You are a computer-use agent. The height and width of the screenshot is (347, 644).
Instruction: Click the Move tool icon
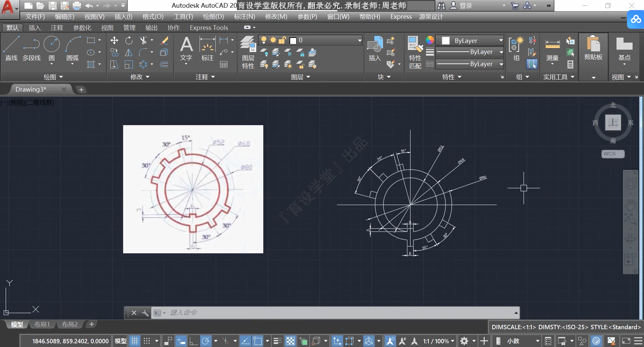click(x=114, y=41)
